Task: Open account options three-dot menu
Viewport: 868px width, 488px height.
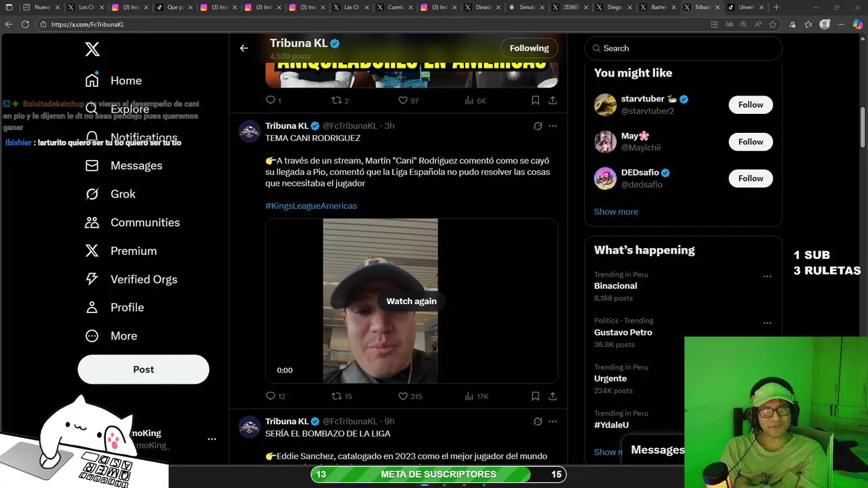Action: [212, 439]
